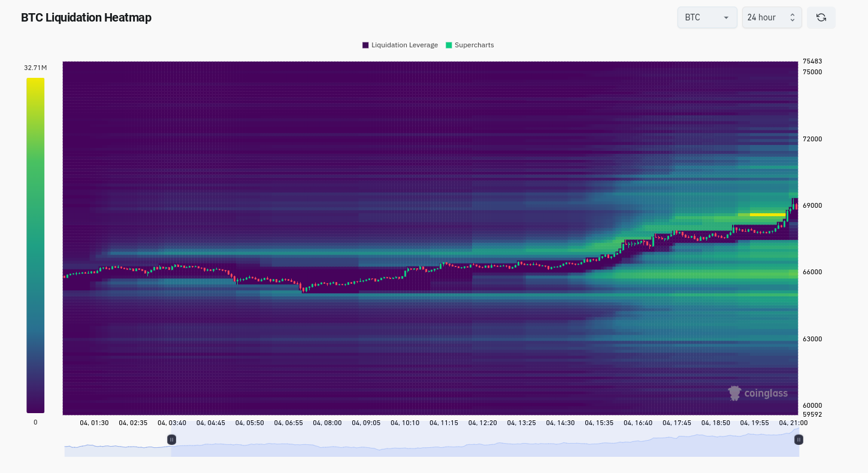Click the "04, 08:00" time axis label
Image resolution: width=868 pixels, height=473 pixels.
point(328,423)
